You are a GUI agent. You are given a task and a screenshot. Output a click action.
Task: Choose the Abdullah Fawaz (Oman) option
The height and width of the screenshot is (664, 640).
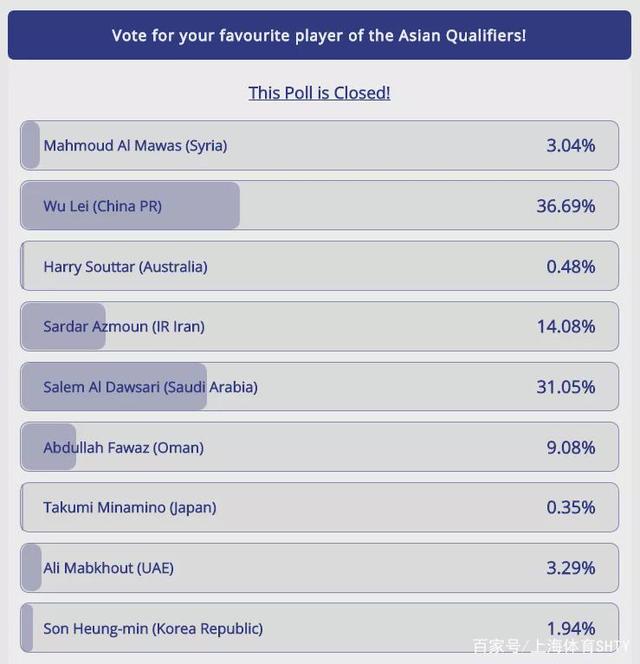coord(123,448)
